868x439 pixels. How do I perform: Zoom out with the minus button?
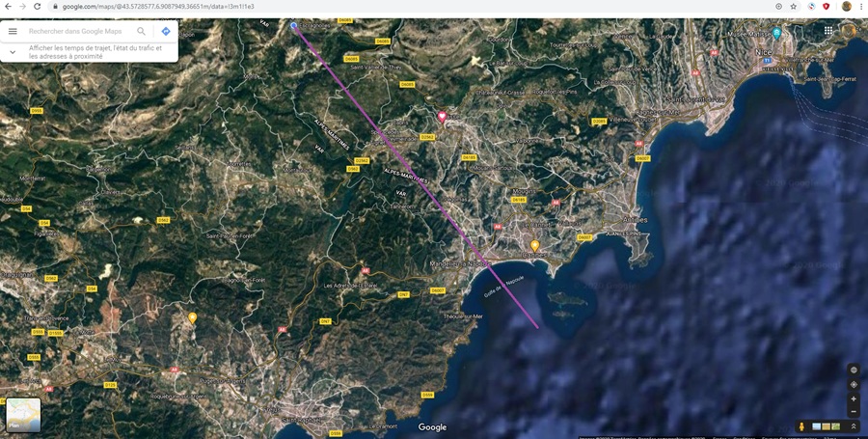[854, 412]
